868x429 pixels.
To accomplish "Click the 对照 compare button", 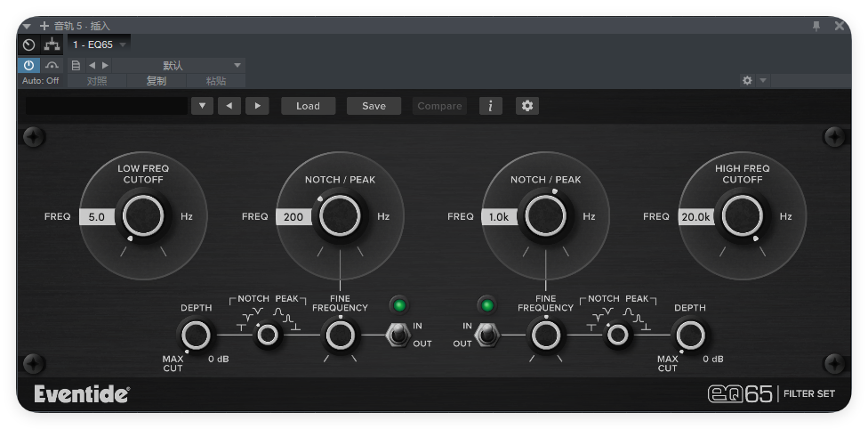I will [x=97, y=81].
